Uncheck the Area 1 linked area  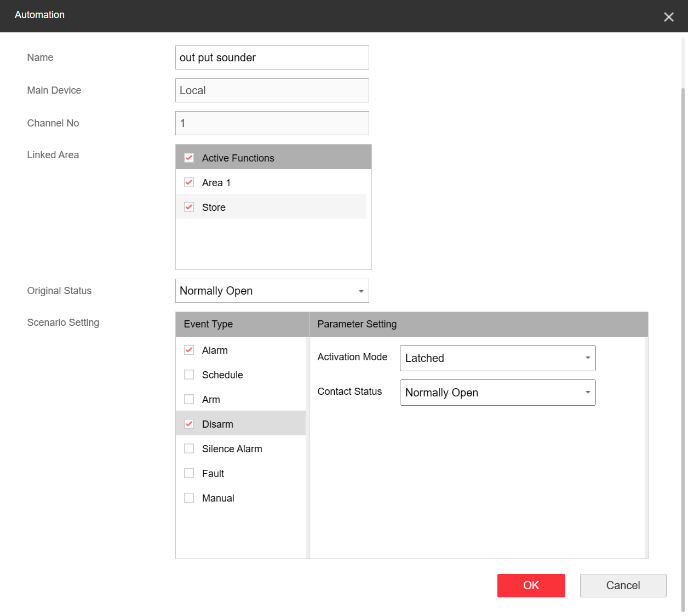189,182
